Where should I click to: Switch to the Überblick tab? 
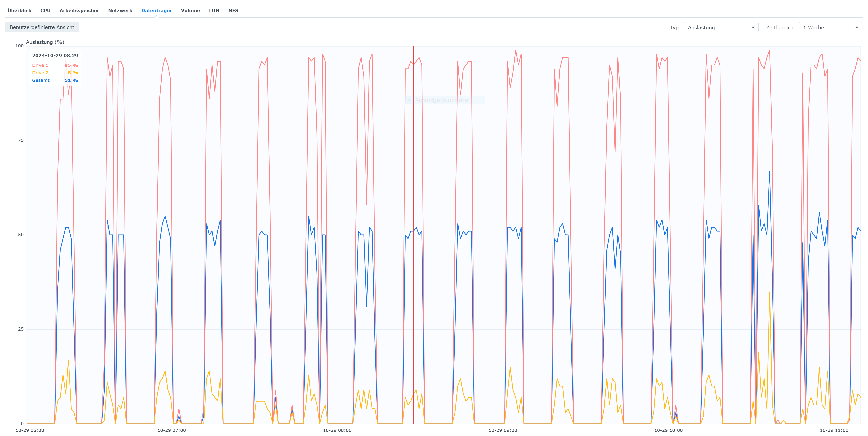click(19, 10)
